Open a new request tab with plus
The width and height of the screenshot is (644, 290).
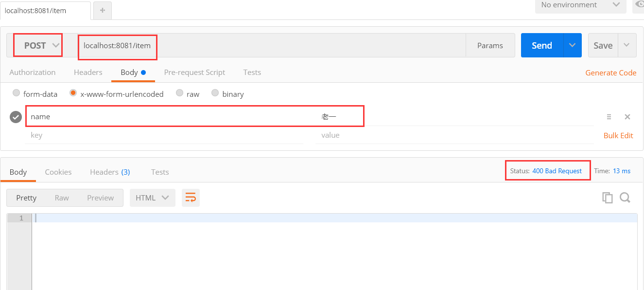tap(102, 10)
